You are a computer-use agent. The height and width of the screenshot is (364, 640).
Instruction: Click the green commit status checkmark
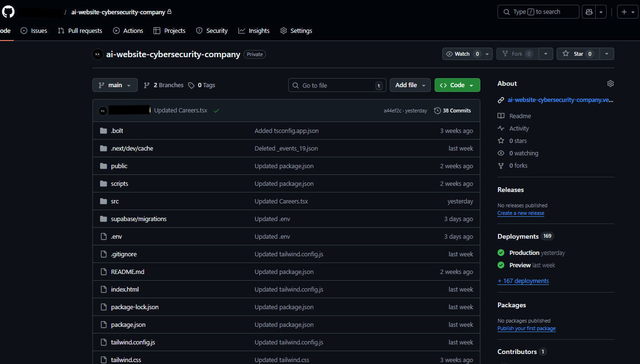pyautogui.click(x=216, y=111)
